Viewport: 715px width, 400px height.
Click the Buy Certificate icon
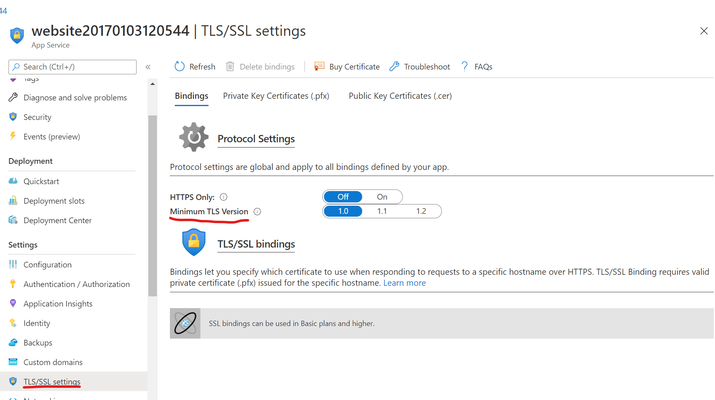(x=319, y=67)
